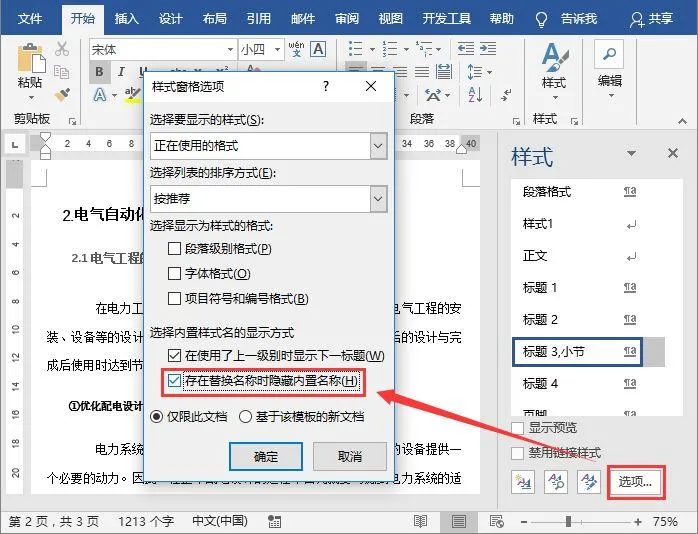Click 共享 share button
Screen dimensions: 698x534
pos(652,19)
